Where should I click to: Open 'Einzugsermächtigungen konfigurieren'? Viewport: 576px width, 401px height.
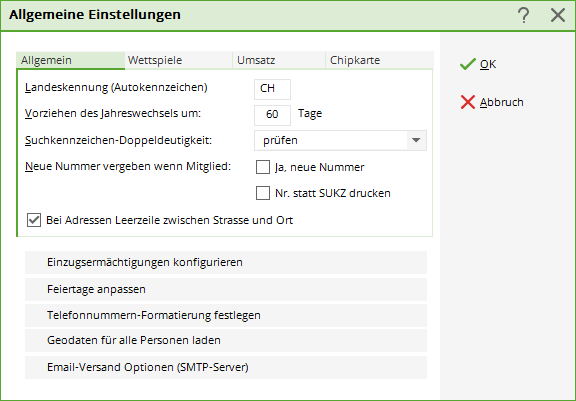pos(226,263)
